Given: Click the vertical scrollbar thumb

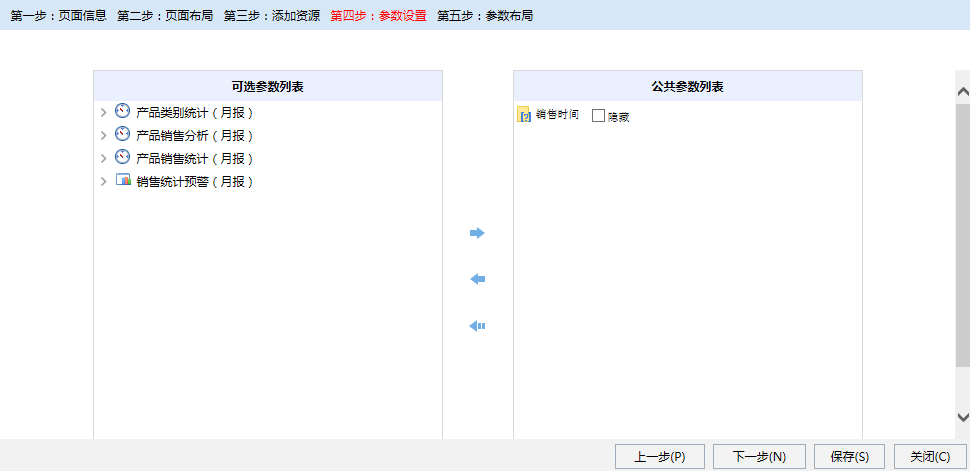Looking at the screenshot, I should tap(963, 235).
